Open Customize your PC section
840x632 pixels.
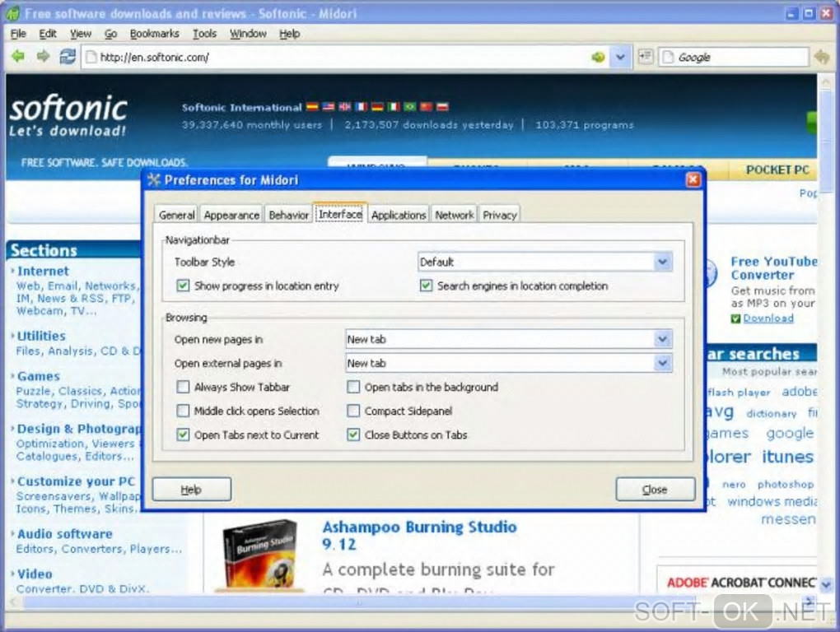76,481
